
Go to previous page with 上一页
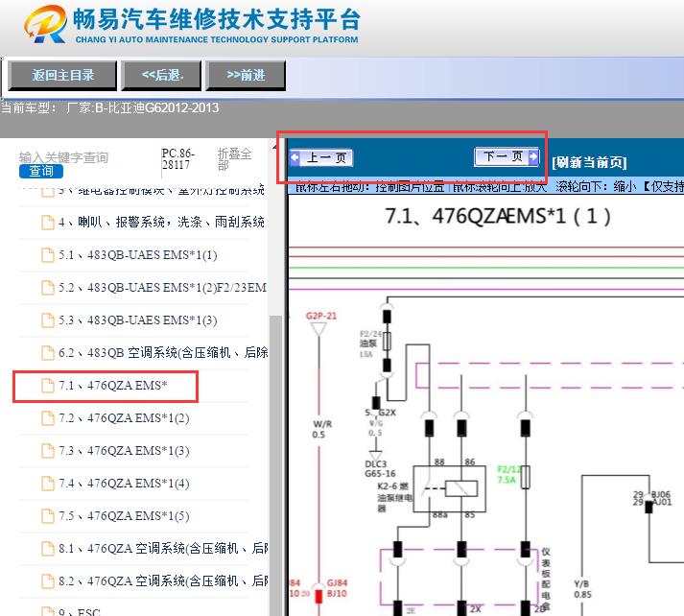point(321,157)
